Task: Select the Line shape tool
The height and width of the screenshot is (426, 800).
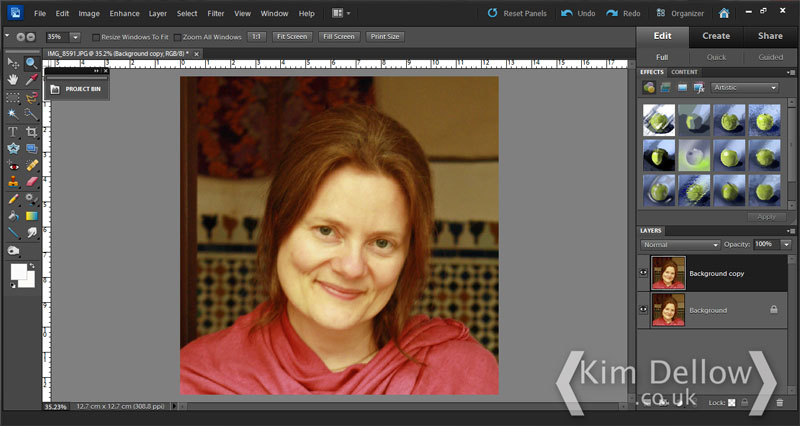Action: [13, 233]
